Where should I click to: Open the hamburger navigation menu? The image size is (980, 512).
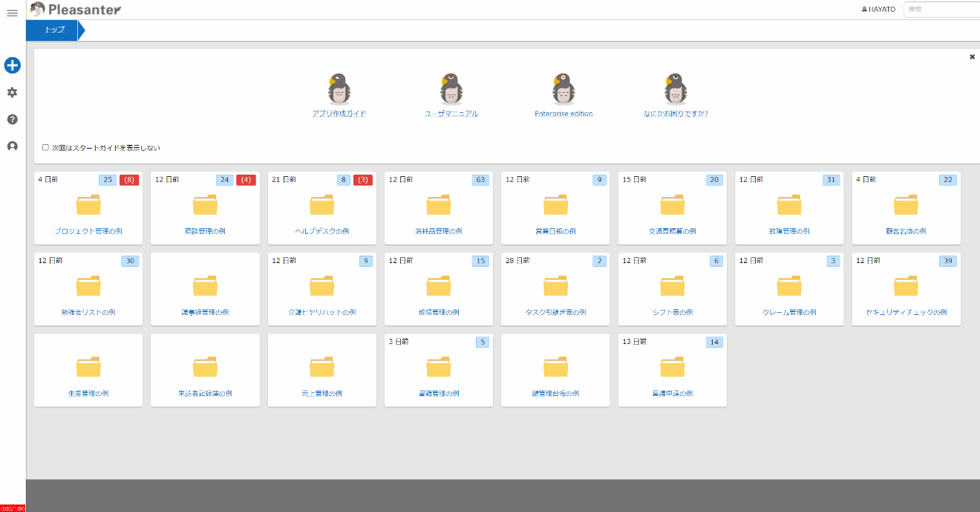[12, 13]
